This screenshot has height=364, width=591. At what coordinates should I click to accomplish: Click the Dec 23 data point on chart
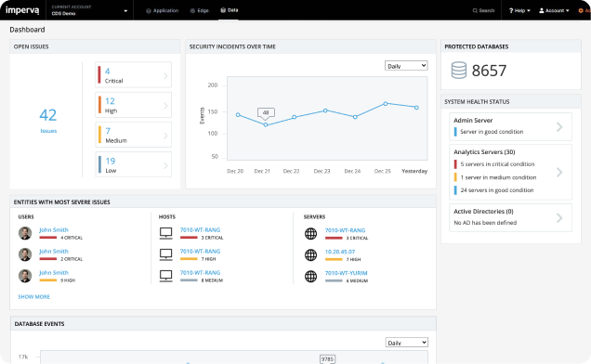tap(325, 110)
